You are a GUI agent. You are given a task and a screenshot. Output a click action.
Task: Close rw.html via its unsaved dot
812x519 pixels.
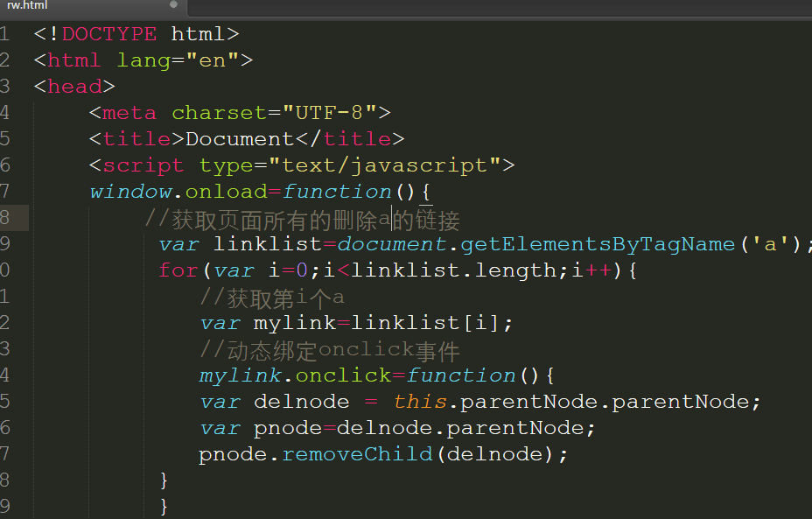pyautogui.click(x=173, y=4)
